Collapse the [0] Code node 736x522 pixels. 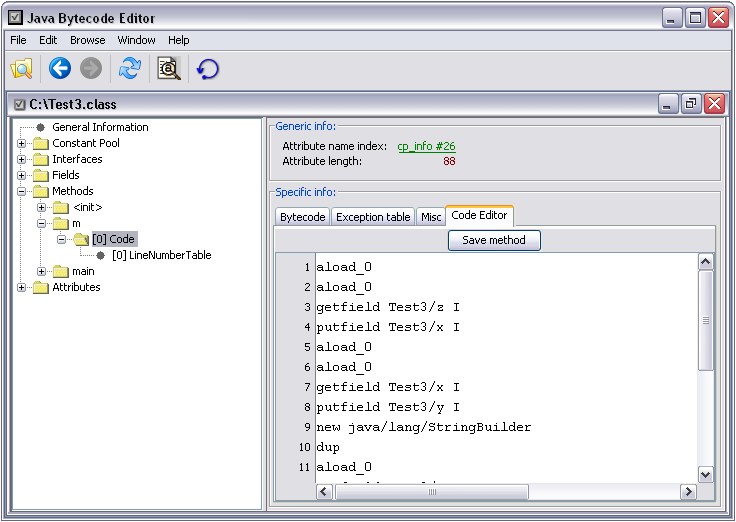pyautogui.click(x=61, y=239)
